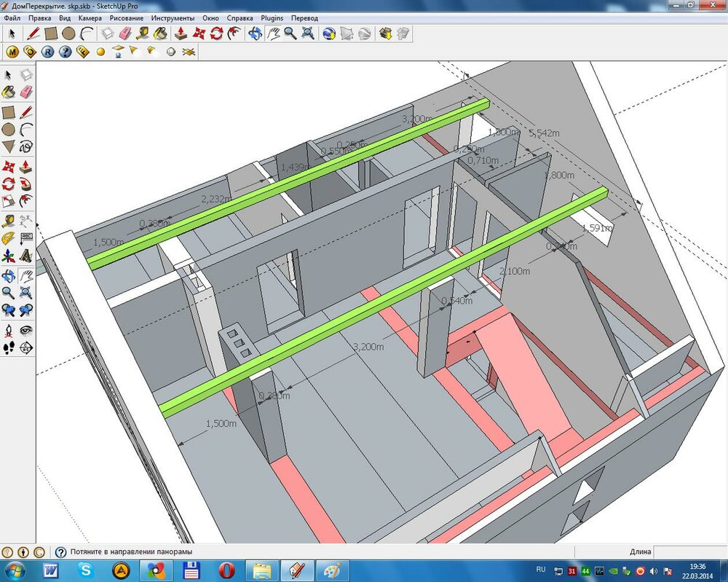Click the Add Location globe icon

pos(328,34)
